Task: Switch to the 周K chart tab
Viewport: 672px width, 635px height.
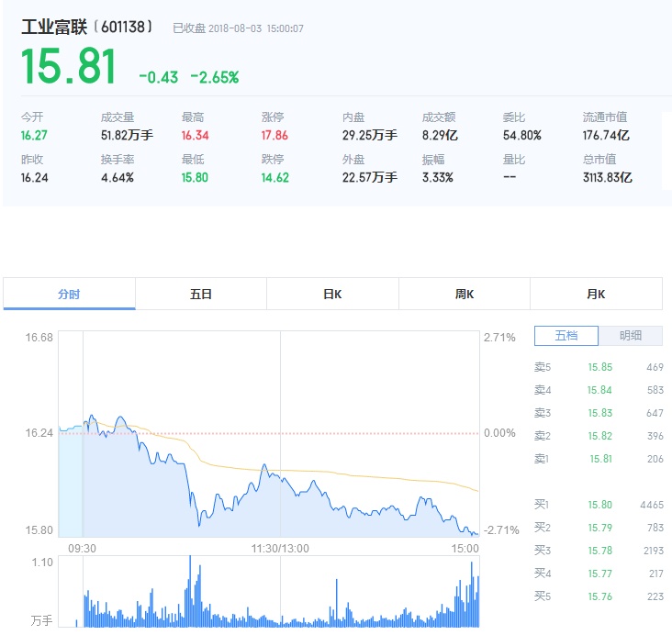Action: (x=465, y=294)
